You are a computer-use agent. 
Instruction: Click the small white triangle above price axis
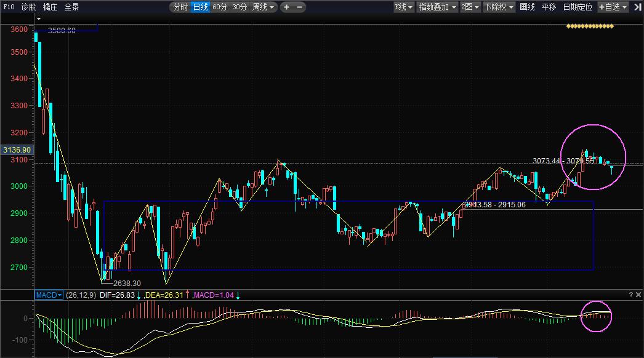tap(38, 18)
